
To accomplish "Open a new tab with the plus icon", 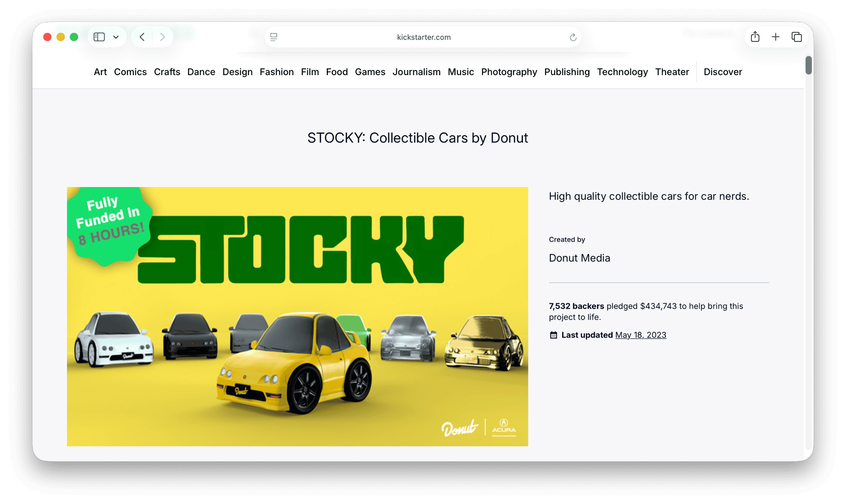I will [776, 37].
